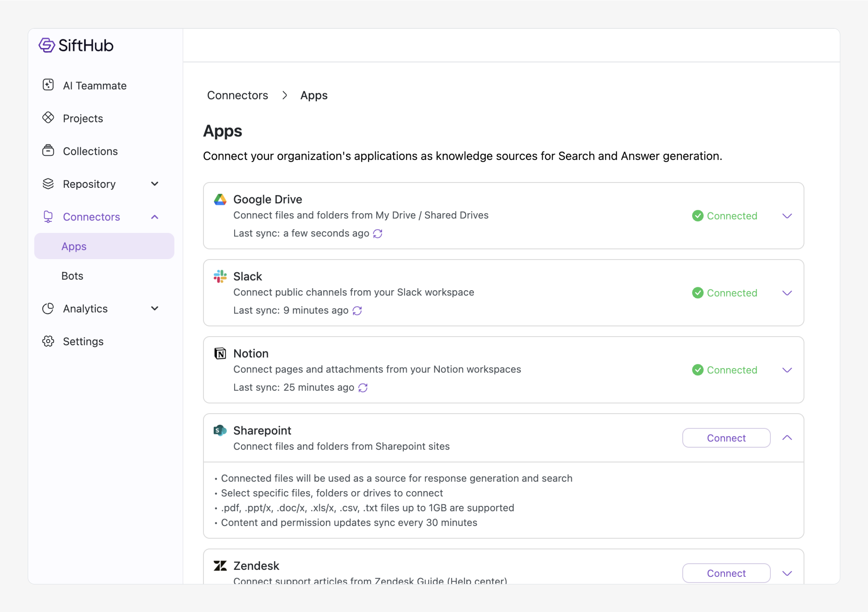Screen dimensions: 868x612
Task: Click the SiftHub logo
Action: (x=76, y=45)
